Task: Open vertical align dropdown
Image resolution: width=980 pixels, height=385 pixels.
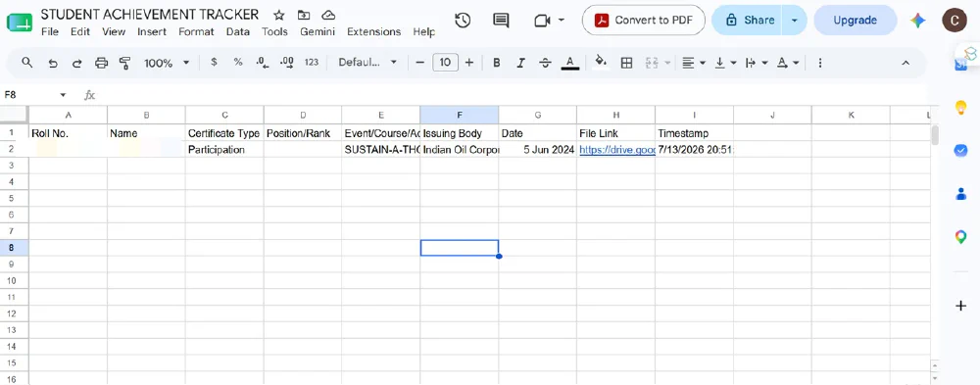Action: tap(725, 63)
